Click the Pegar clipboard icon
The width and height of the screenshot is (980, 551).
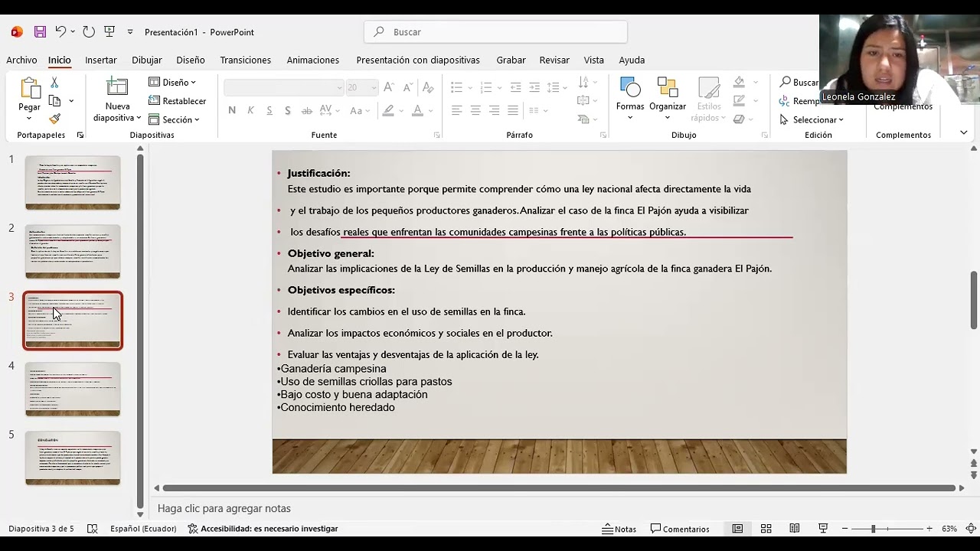coord(30,88)
